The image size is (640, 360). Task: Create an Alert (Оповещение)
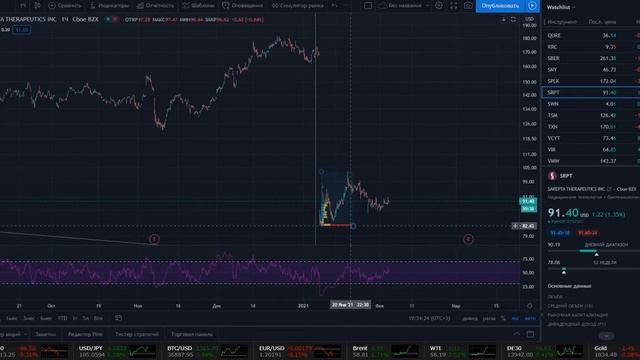point(243,5)
